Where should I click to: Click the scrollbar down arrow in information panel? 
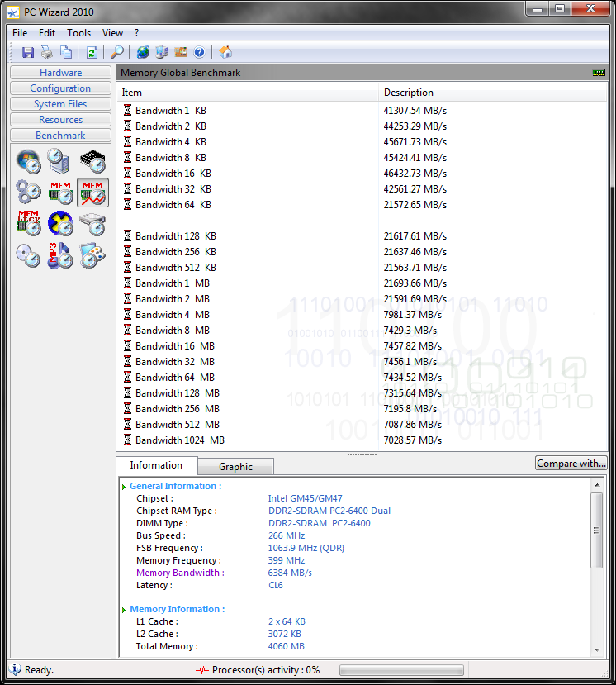click(597, 650)
